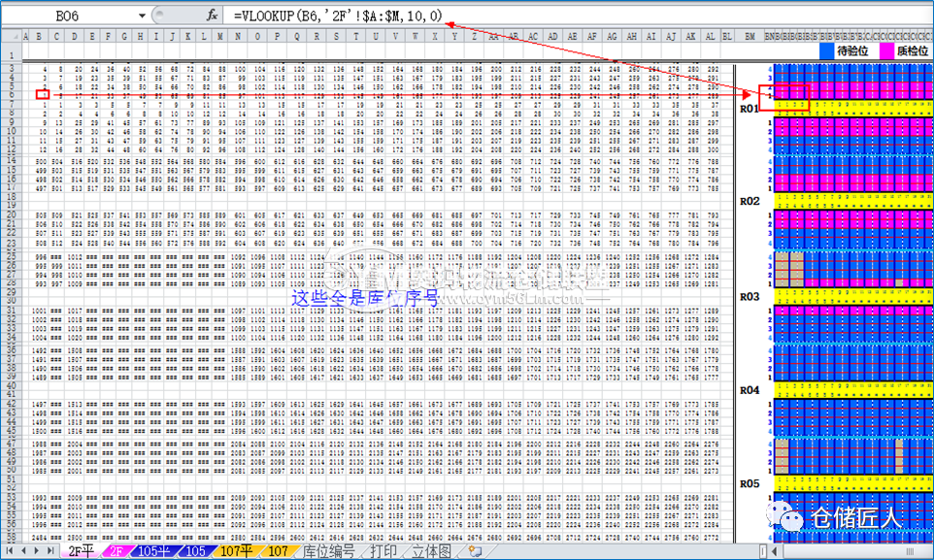
Task: Select row header 31
Action: 12,311
